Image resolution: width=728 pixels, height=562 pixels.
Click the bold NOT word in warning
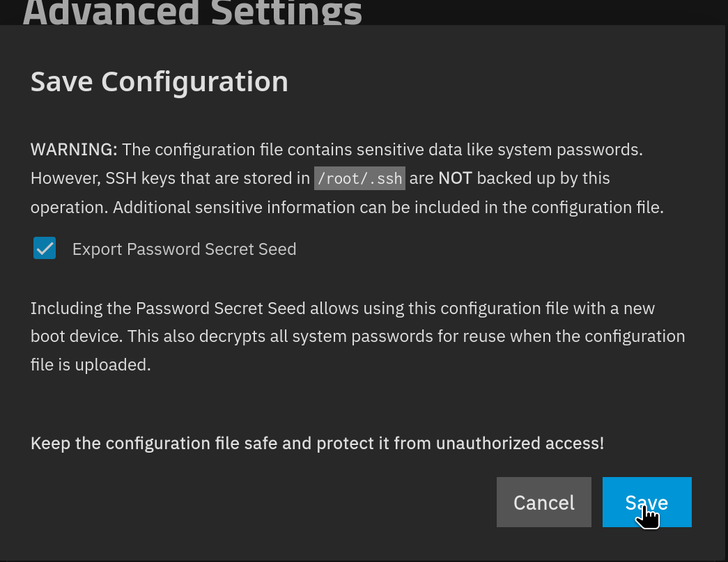point(455,178)
